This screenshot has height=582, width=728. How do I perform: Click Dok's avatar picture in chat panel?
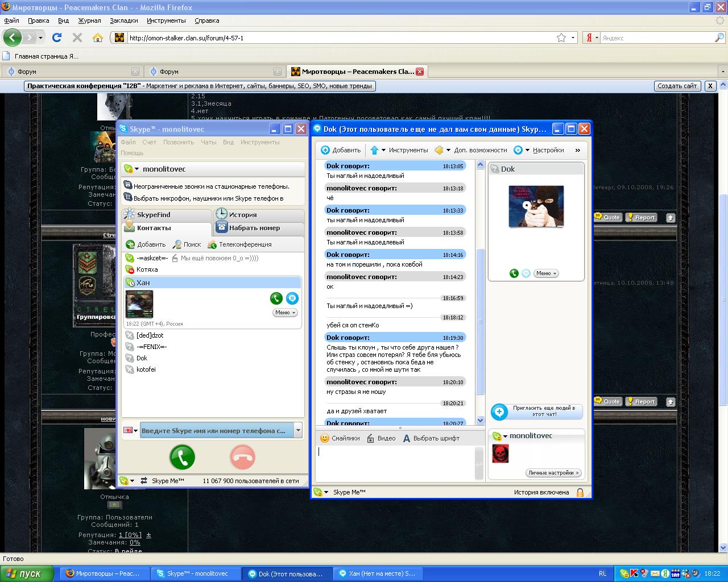536,206
